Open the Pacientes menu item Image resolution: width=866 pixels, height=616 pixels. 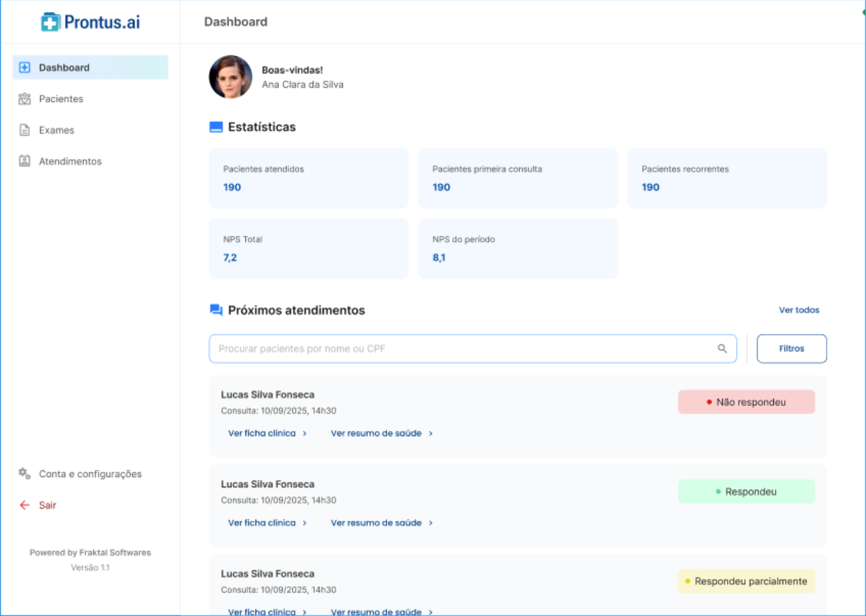coord(90,99)
